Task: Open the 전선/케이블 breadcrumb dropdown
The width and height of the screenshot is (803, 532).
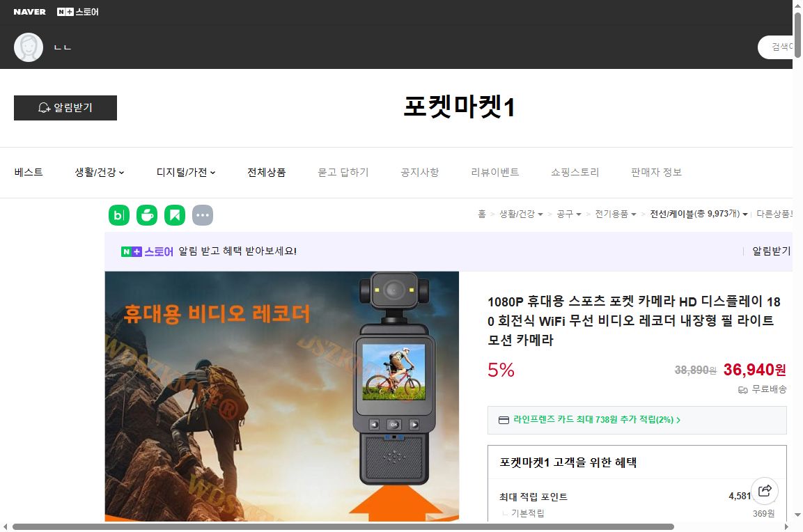Action: (698, 215)
